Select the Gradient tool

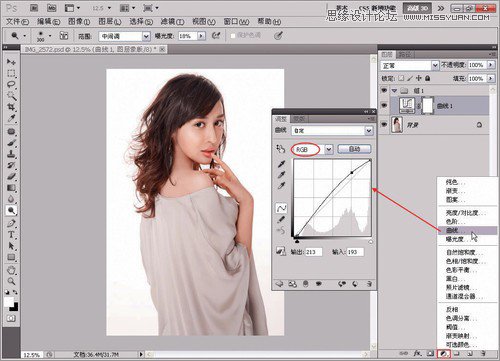pyautogui.click(x=11, y=188)
